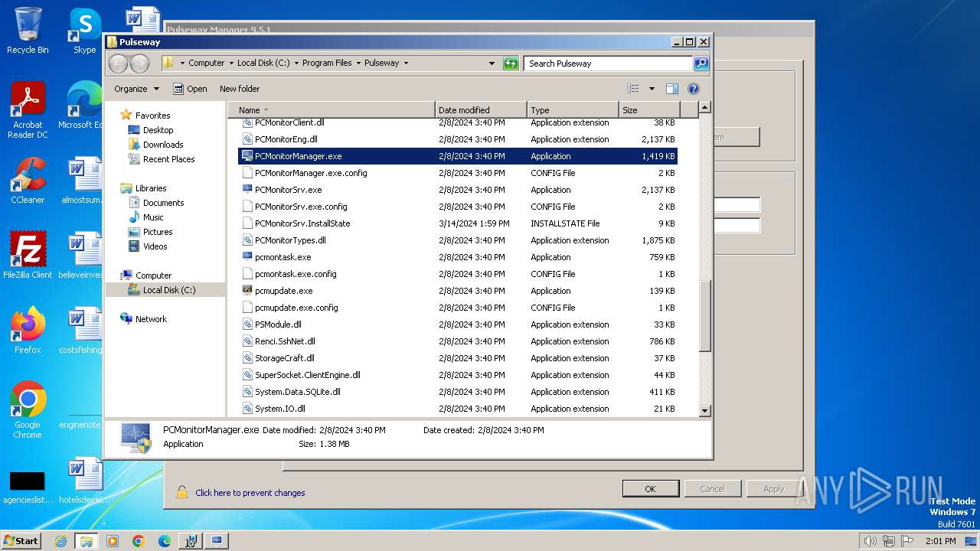Open Explorer help question mark icon
This screenshot has width=980, height=551.
pyautogui.click(x=694, y=89)
